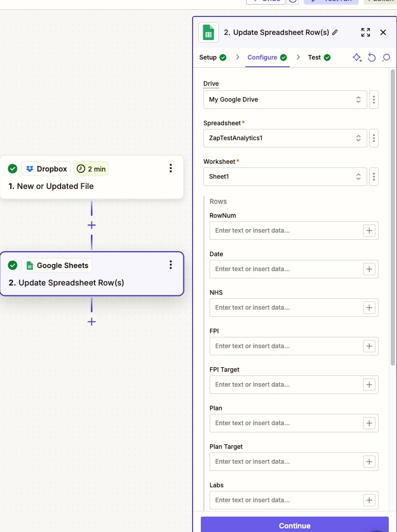Viewport: 397px width, 532px height.
Task: Click the Google Sheets app badge on canvas
Action: pos(56,265)
